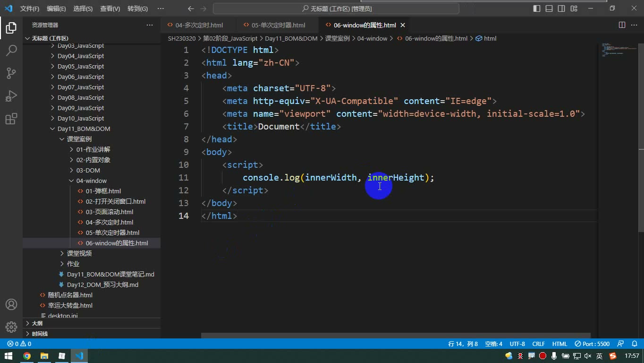Open the Extensions view
Image resolution: width=644 pixels, height=363 pixels.
click(x=11, y=118)
